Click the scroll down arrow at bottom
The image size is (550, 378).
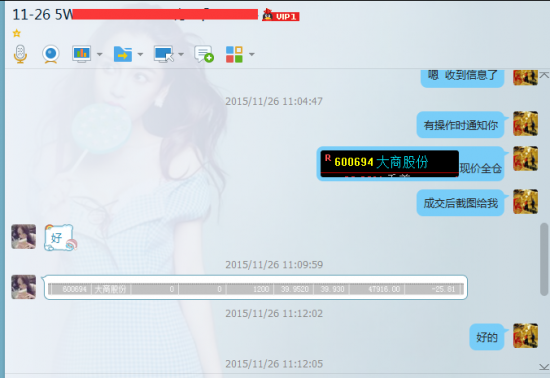point(544,367)
